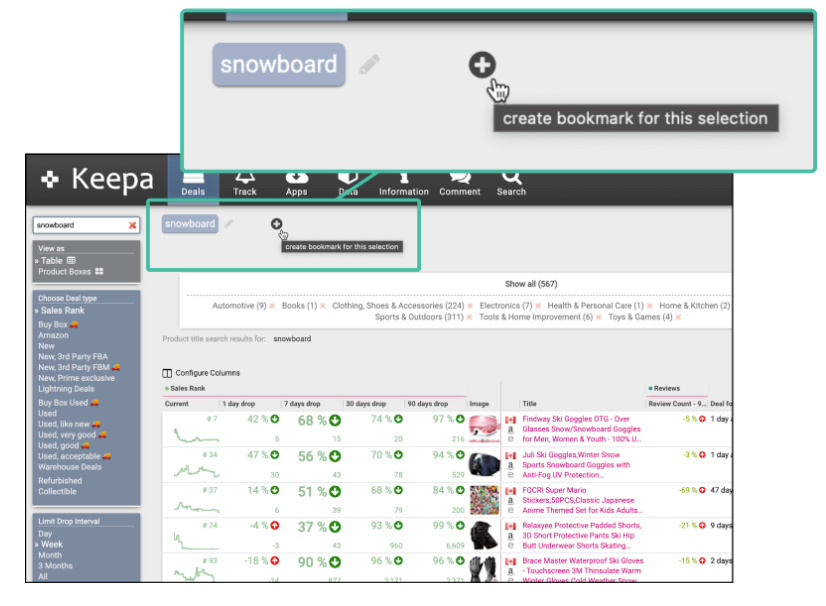The height and width of the screenshot is (606, 826).
Task: Open Configure Columns
Action: click(201, 373)
